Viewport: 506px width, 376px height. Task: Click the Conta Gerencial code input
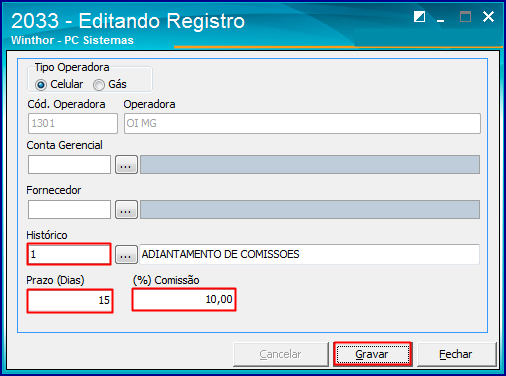tap(69, 164)
